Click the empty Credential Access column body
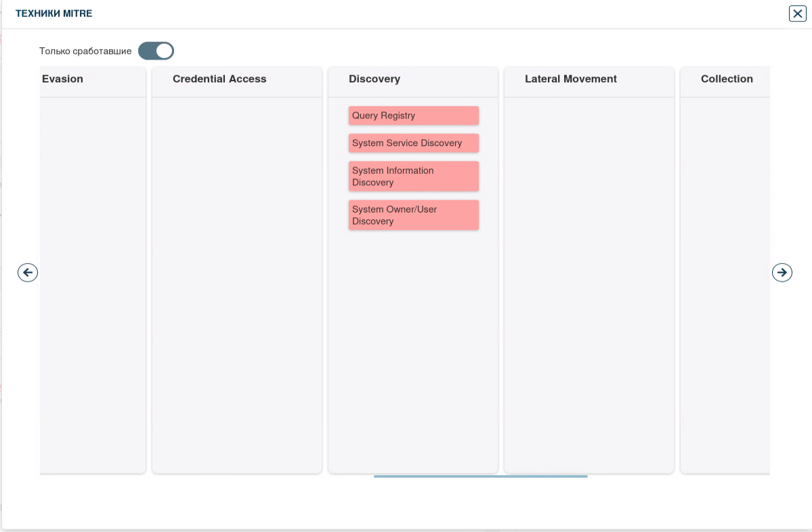812x532 pixels. click(237, 284)
